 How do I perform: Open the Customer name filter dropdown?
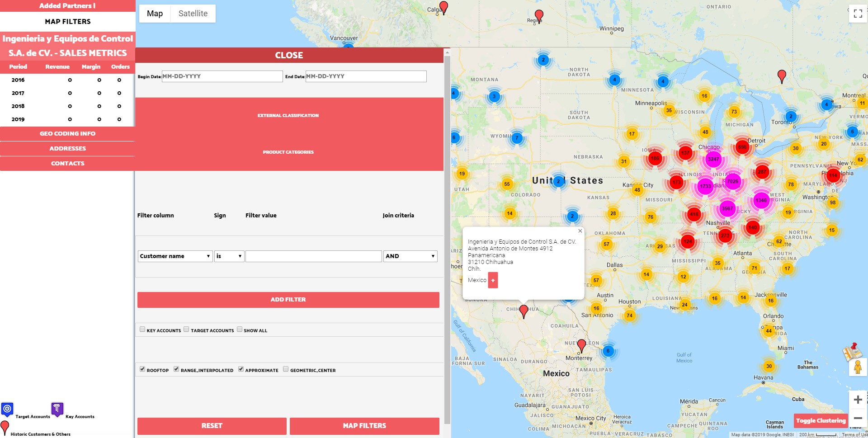175,256
